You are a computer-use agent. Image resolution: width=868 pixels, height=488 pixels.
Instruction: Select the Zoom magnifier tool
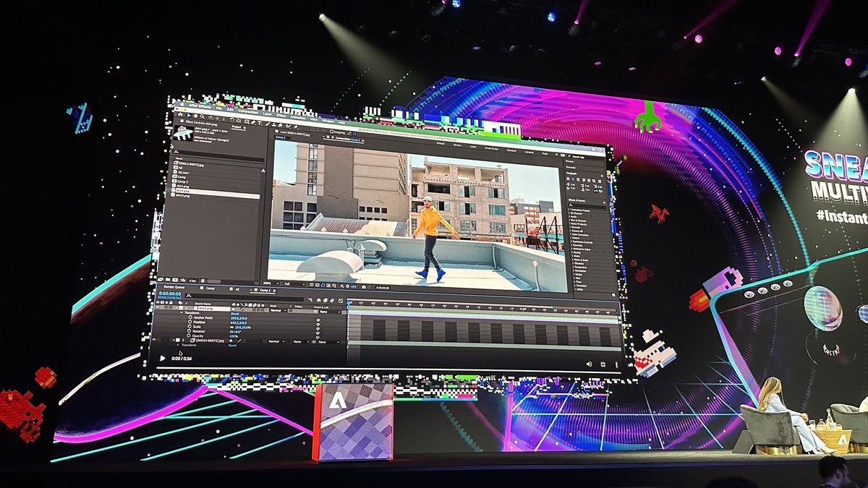click(x=202, y=116)
